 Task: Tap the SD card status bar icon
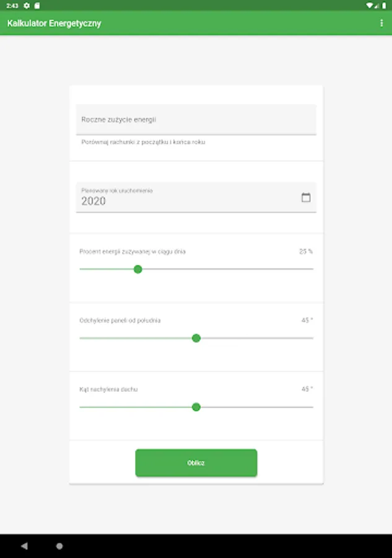(x=37, y=5)
